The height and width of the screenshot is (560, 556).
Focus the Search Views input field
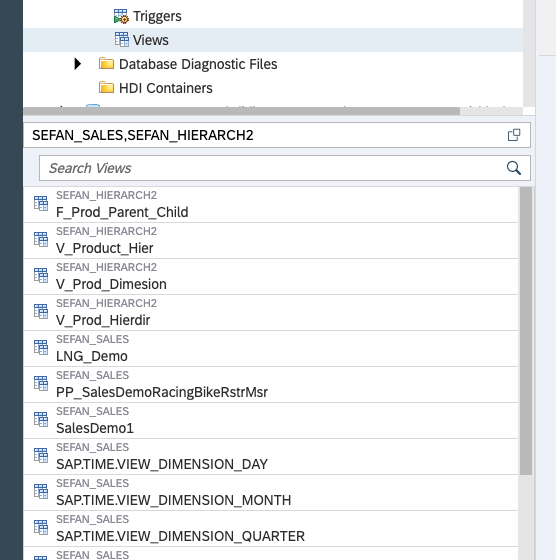pyautogui.click(x=285, y=168)
